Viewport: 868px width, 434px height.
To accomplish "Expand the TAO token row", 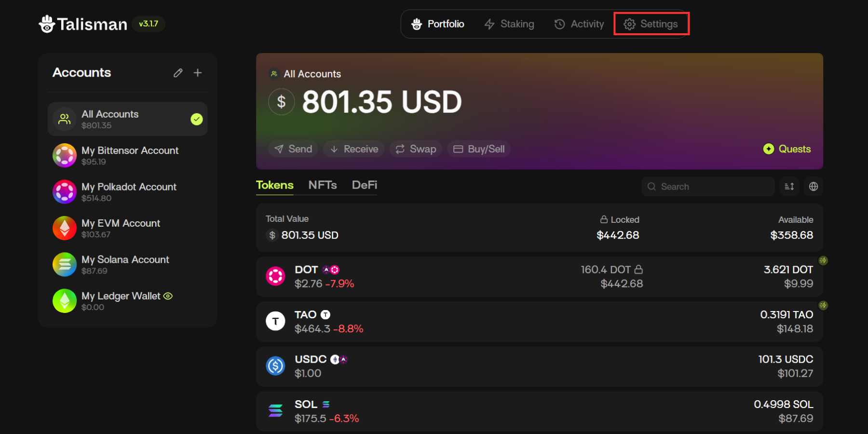I will tap(539, 322).
